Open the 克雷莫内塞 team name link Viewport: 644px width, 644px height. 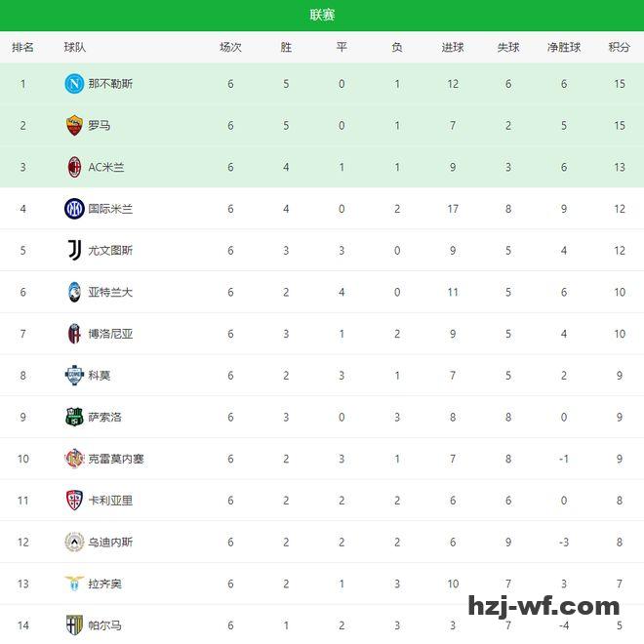116,459
